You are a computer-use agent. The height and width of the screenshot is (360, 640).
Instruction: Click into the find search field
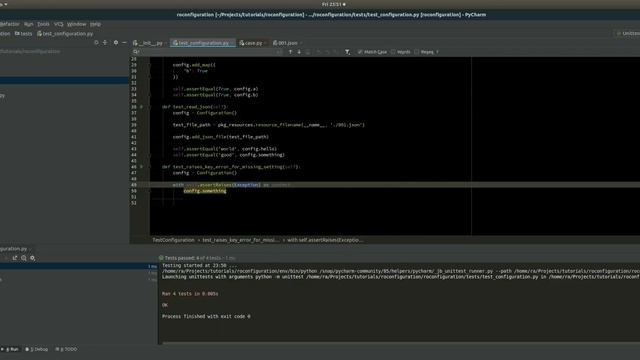point(208,52)
